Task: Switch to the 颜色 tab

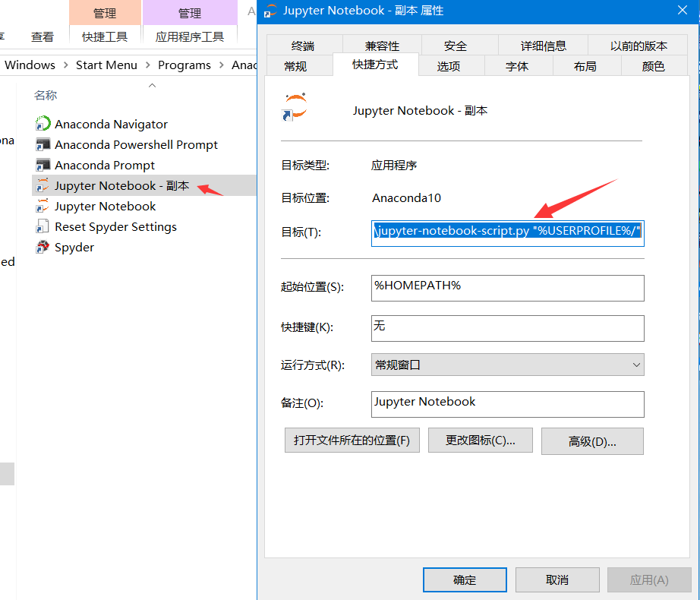Action: coord(653,66)
